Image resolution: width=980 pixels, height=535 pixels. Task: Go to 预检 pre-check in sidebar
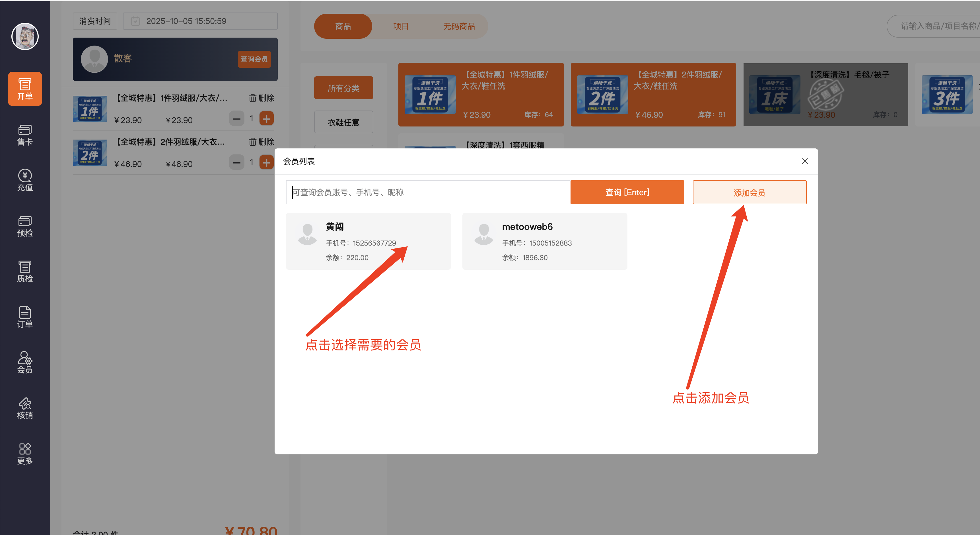click(x=25, y=226)
